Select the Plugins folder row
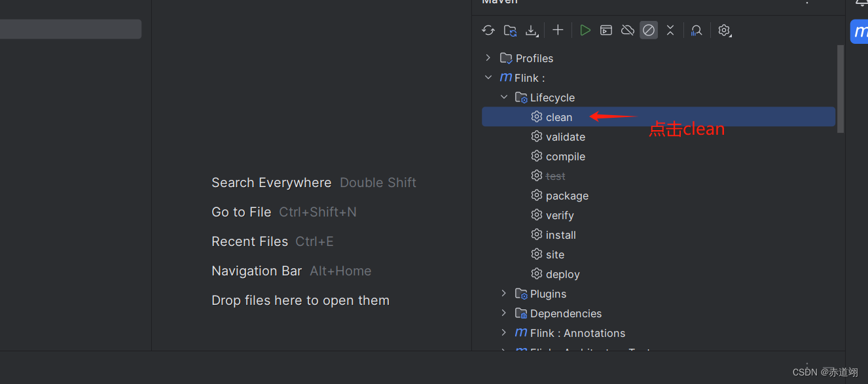Viewport: 868px width, 384px height. [x=659, y=294]
